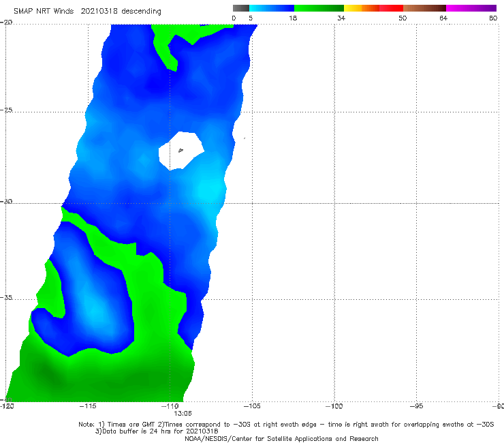Click the NOAA/NESDIS credit line

(x=281, y=438)
